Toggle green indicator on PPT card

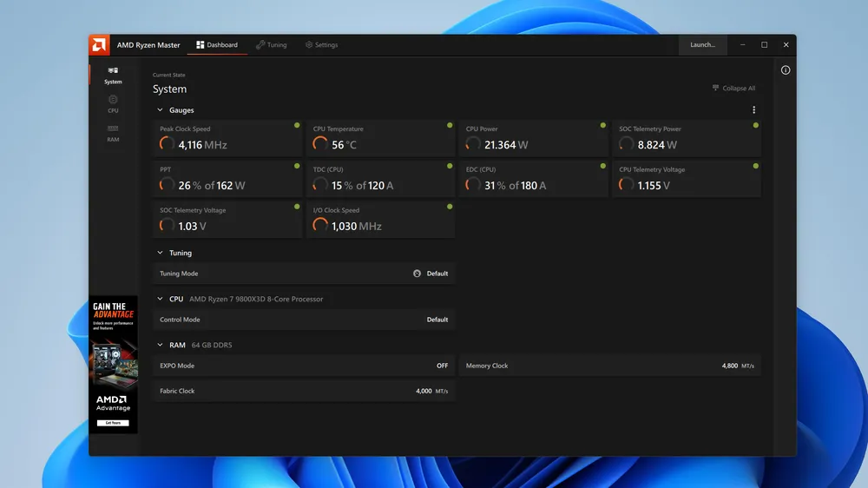tap(297, 166)
